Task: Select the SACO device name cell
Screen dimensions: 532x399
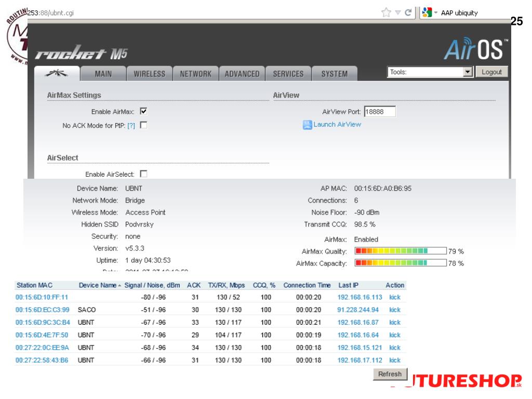Action: coord(87,310)
